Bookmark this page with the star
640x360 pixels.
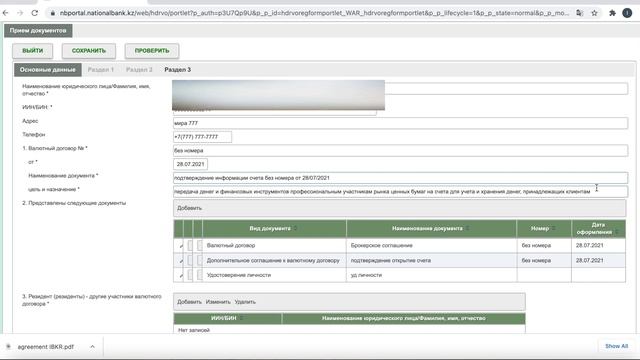pyautogui.click(x=594, y=13)
